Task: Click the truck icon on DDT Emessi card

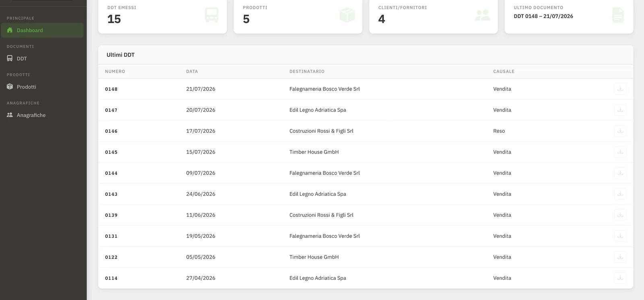Action: tap(212, 15)
